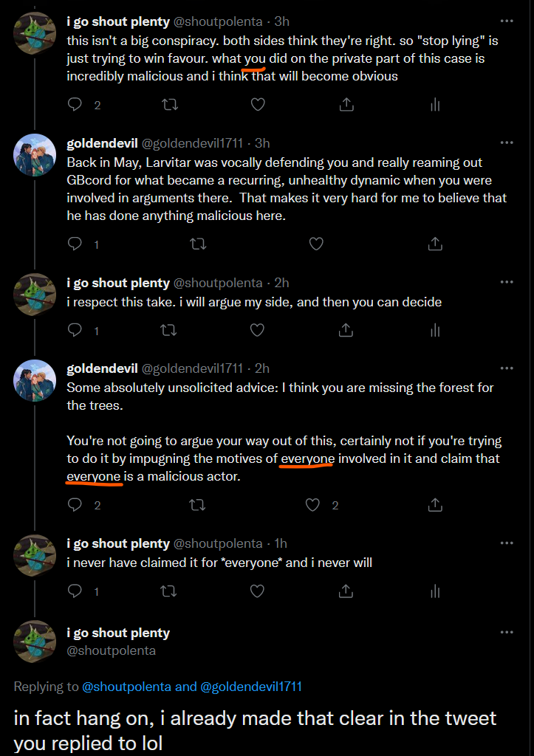Open the "3h" timestamp on goldendevil's tweet
The image size is (534, 756).
[263, 142]
